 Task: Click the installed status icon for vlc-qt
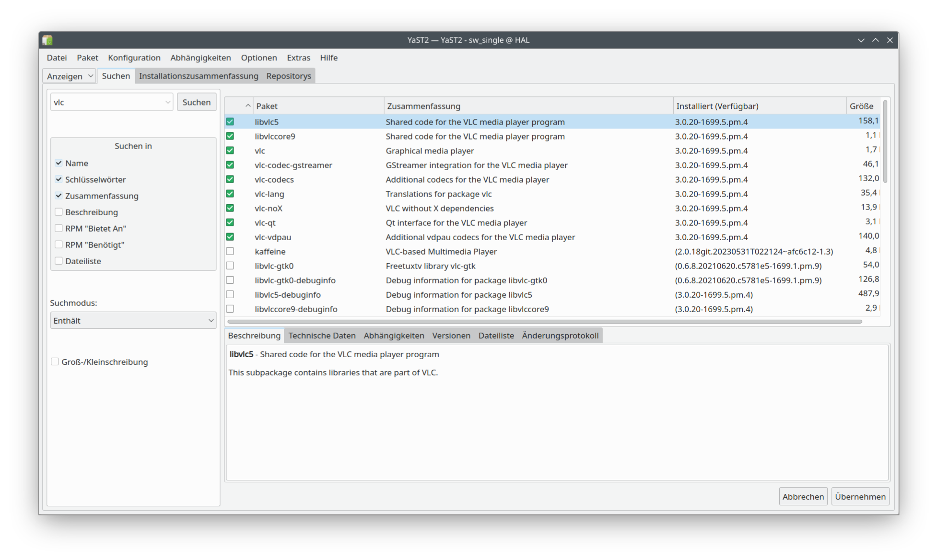pos(230,222)
